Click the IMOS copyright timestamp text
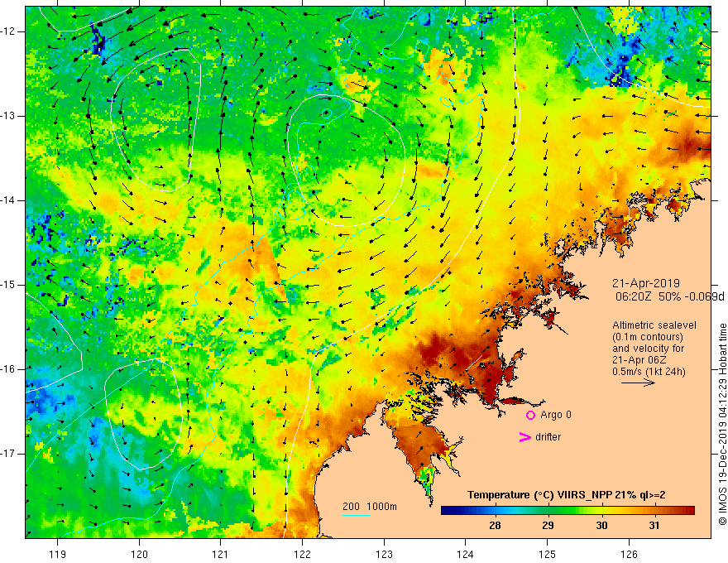 click(x=722, y=425)
